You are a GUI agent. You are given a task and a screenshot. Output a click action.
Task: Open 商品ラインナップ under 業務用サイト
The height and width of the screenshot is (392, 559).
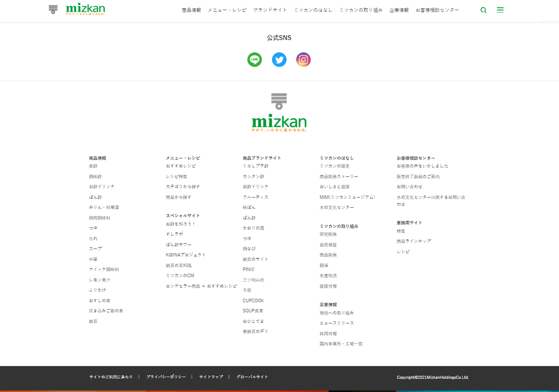click(x=414, y=241)
